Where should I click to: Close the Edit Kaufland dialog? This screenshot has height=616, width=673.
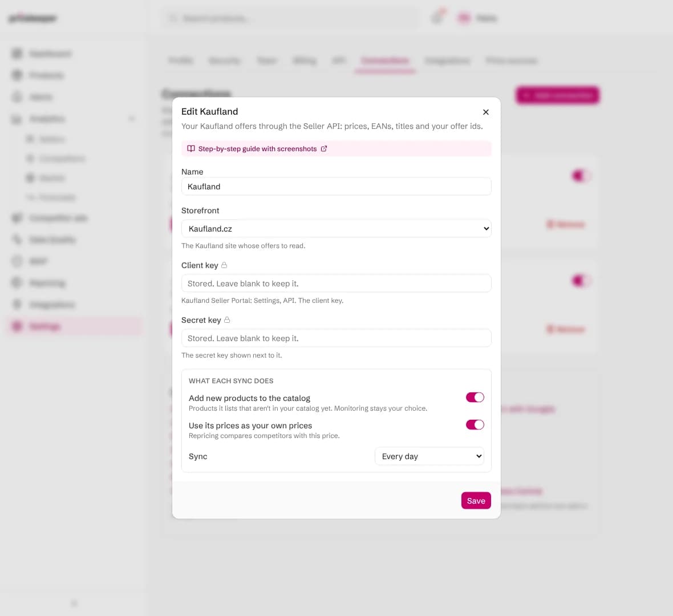(485, 112)
